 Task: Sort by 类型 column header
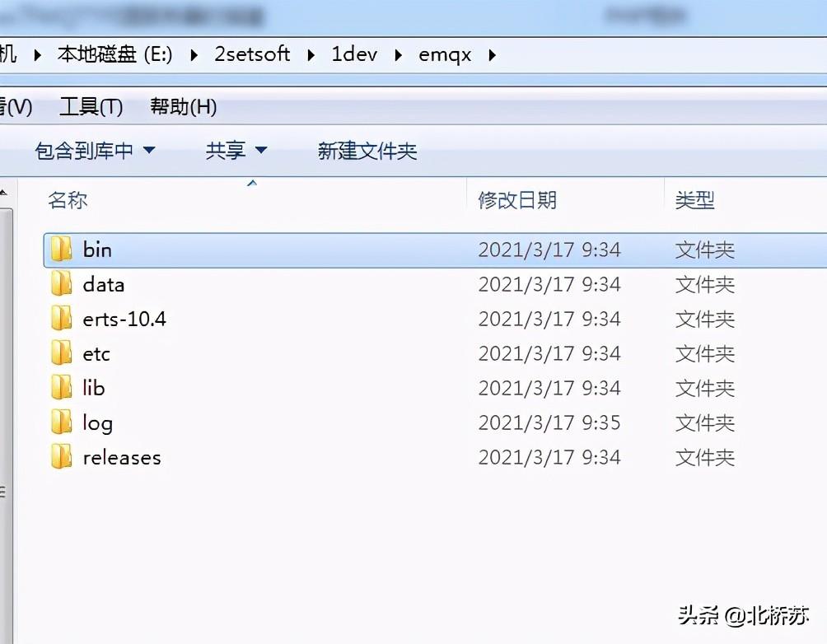[694, 200]
